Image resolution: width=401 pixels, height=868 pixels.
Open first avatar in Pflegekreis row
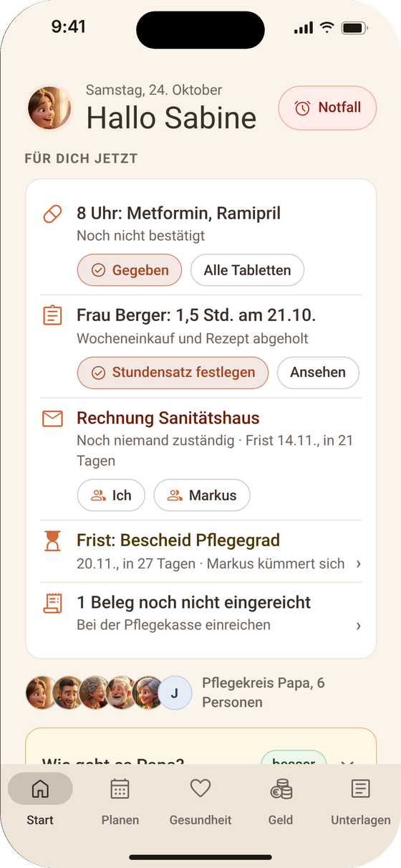[x=42, y=693]
